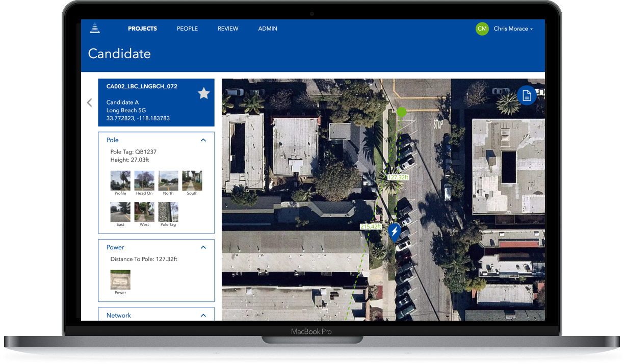Open the East pole photo
This screenshot has width=626, height=364.
tap(120, 212)
